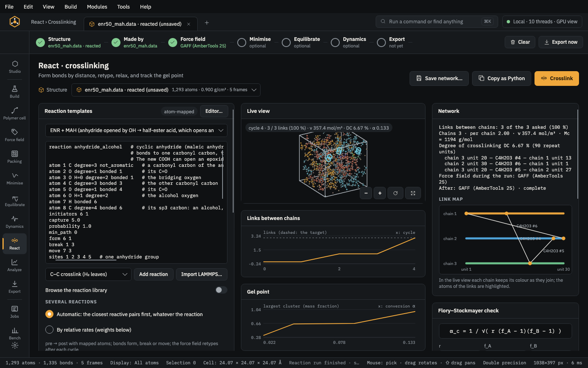
Task: Zoom in the live view with plus
Action: click(x=380, y=193)
